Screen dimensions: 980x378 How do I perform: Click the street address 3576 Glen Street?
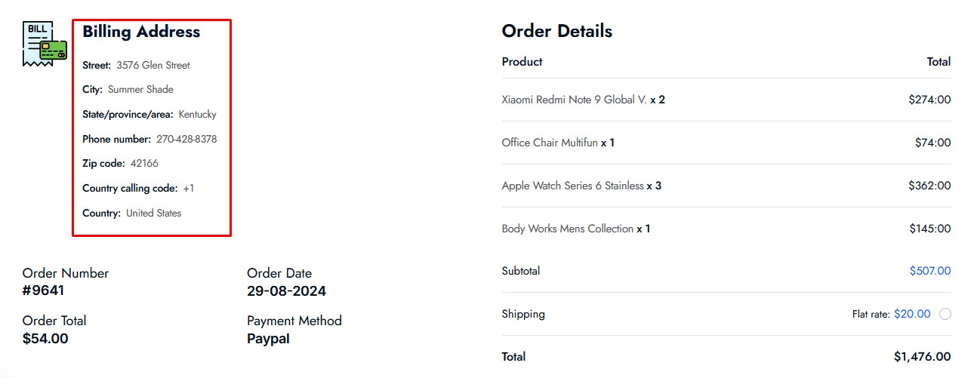click(x=153, y=65)
